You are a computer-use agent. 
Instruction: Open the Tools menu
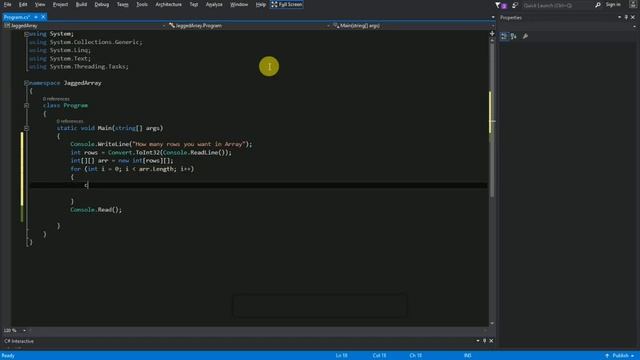tap(142, 4)
